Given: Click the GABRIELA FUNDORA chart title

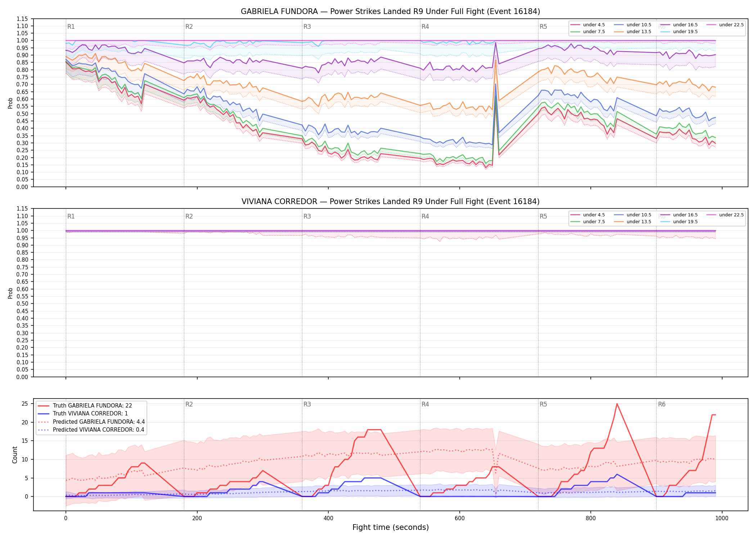Looking at the screenshot, I should [x=390, y=12].
